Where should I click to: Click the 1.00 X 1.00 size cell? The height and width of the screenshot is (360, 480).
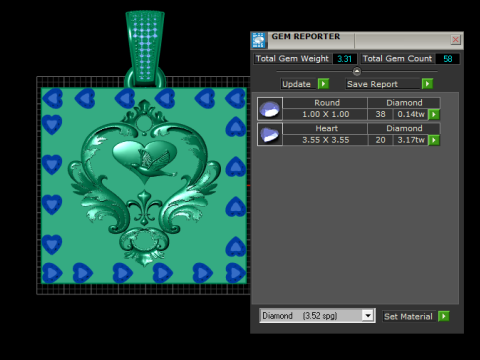325,114
